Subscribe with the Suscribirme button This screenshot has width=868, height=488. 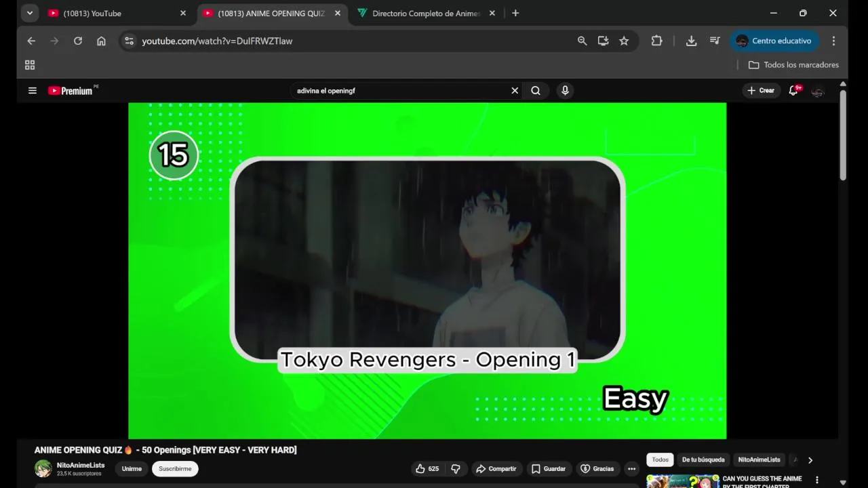(175, 468)
